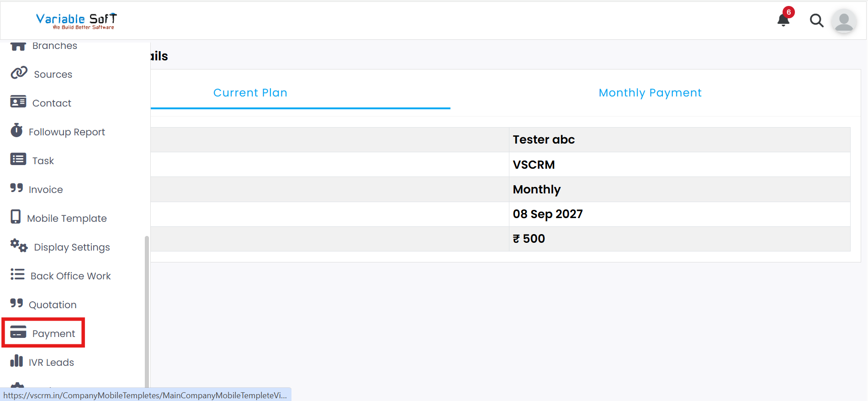Click the Display Settings gears icon
This screenshot has height=401, width=868.
tap(19, 246)
